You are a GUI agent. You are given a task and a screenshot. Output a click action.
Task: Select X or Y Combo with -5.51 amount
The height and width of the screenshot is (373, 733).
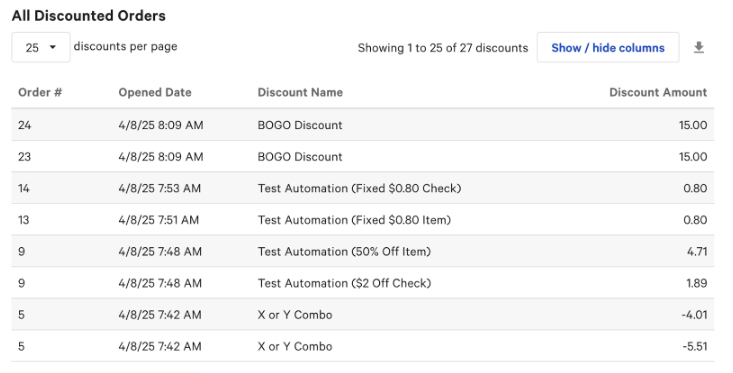pyautogui.click(x=295, y=346)
